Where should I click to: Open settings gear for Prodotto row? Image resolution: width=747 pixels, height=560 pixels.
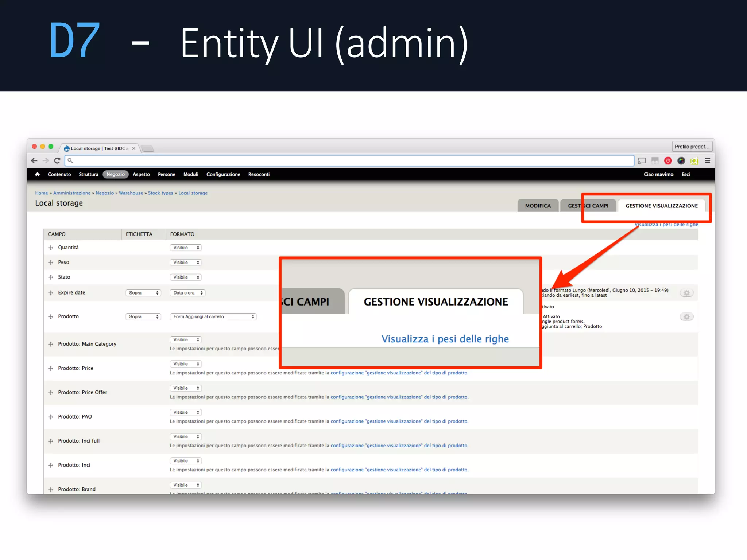click(x=686, y=316)
